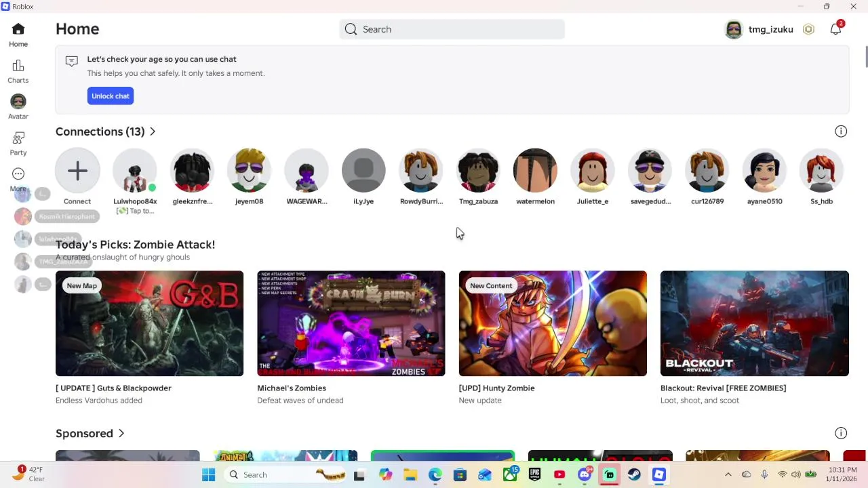Open Xbox app from the taskbar
The image size is (868, 488).
coord(510,475)
